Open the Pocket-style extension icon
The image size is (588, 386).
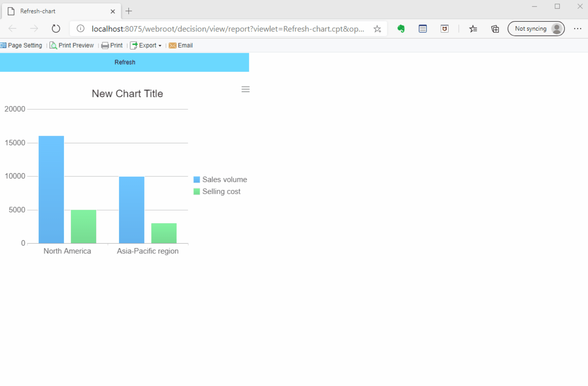point(445,29)
